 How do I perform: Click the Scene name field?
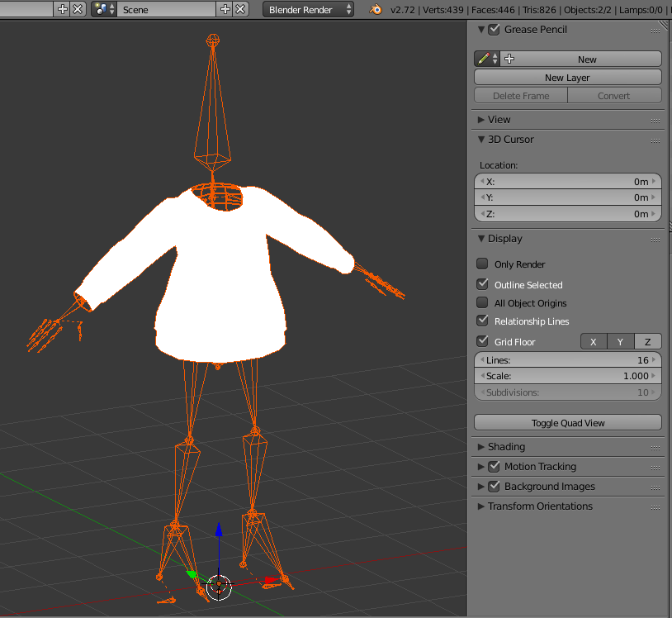166,9
